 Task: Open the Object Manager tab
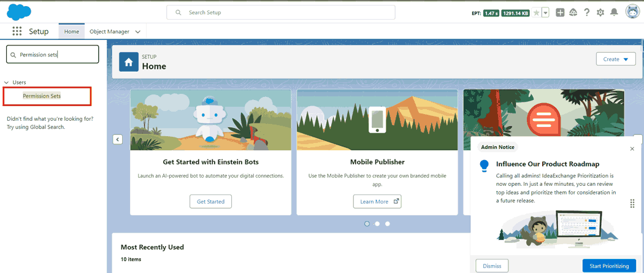pos(109,31)
